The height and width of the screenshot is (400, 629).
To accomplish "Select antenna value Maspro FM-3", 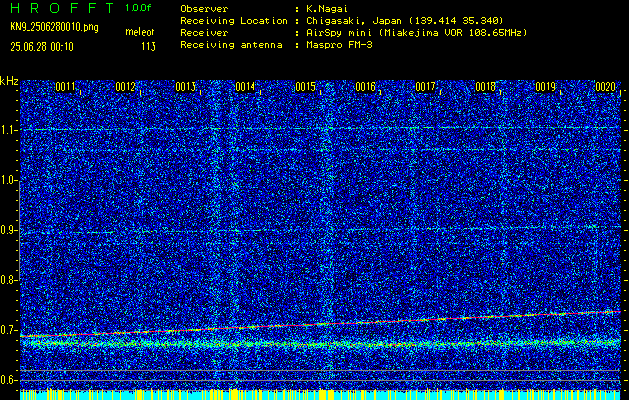I will pyautogui.click(x=339, y=45).
